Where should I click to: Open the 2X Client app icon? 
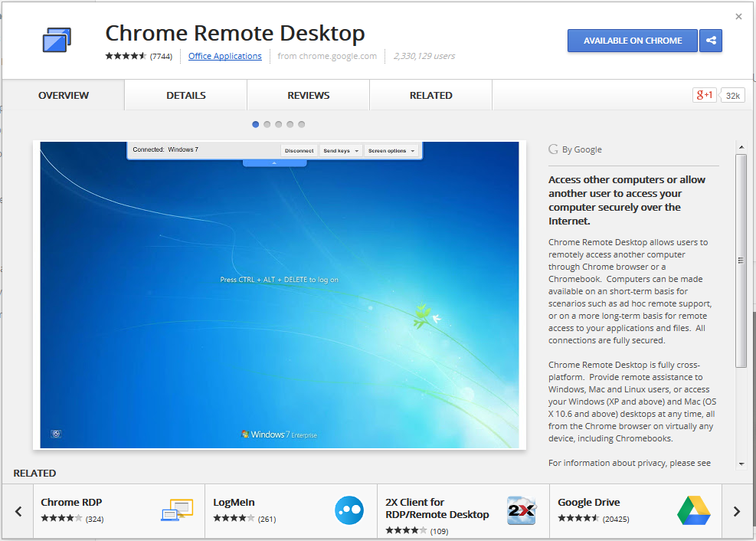[x=521, y=510]
